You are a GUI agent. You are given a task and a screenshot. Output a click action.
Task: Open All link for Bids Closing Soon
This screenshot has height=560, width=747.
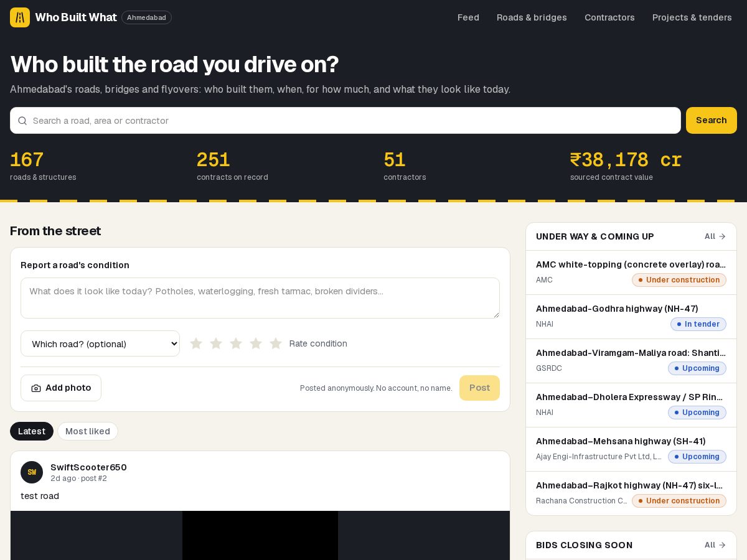[715, 545]
